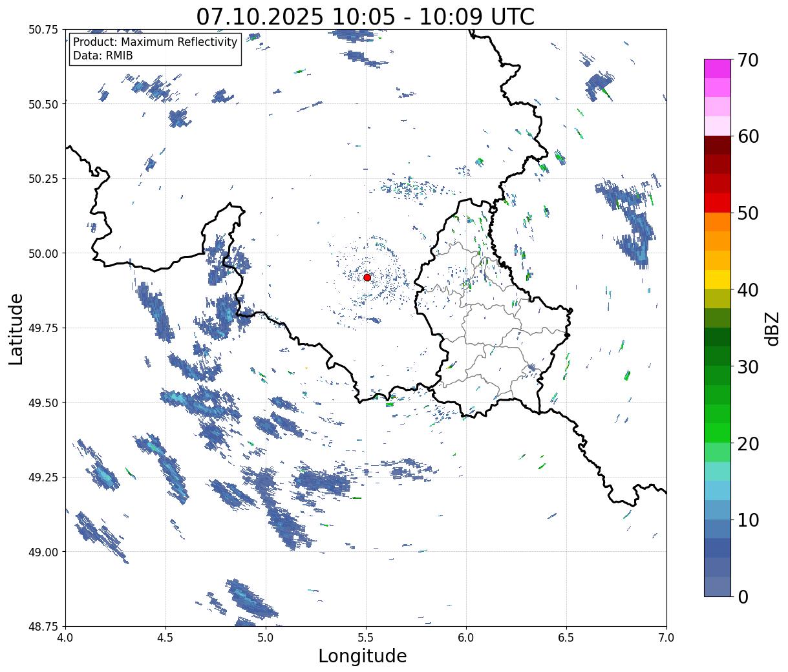Click the red radar location marker
This screenshot has width=788, height=672.
[x=367, y=277]
